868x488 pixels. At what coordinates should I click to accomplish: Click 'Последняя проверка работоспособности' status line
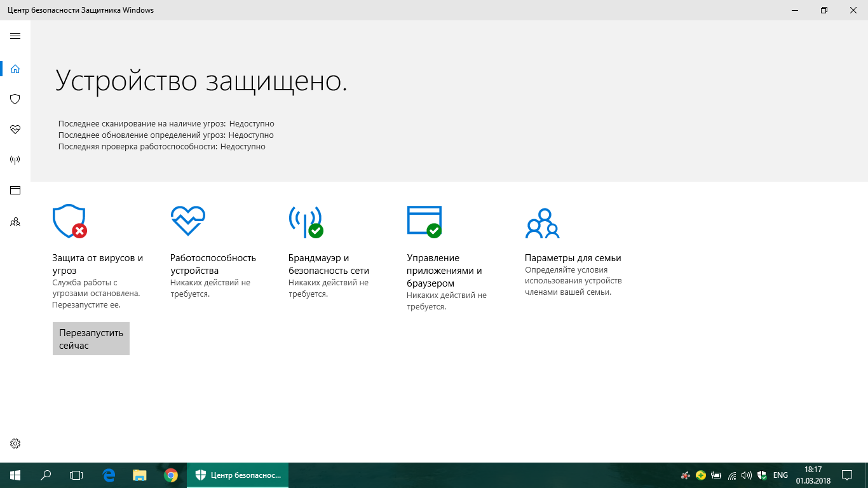[x=162, y=147]
